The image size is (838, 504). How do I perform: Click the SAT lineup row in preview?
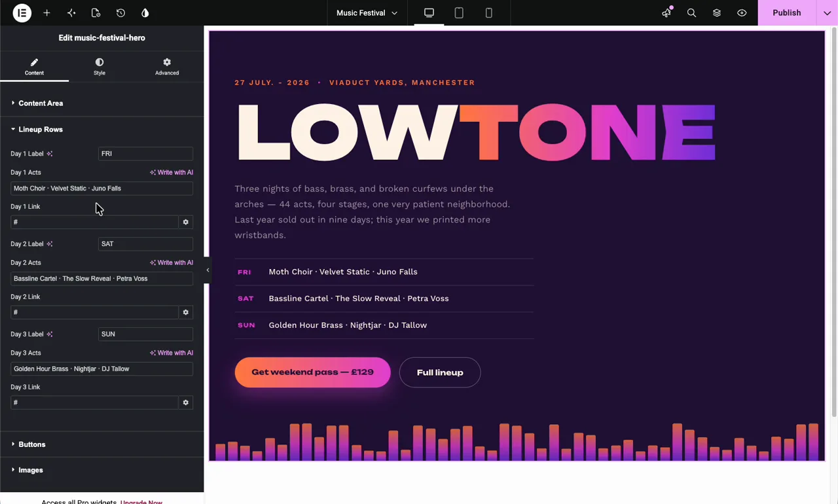point(384,298)
